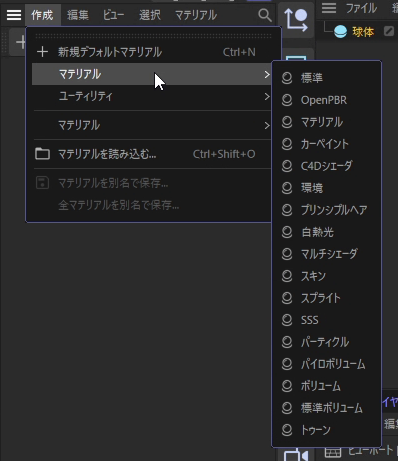The width and height of the screenshot is (398, 461).
Task: Choose 新規デフォルトマテリアル menu entry
Action: tap(152, 52)
